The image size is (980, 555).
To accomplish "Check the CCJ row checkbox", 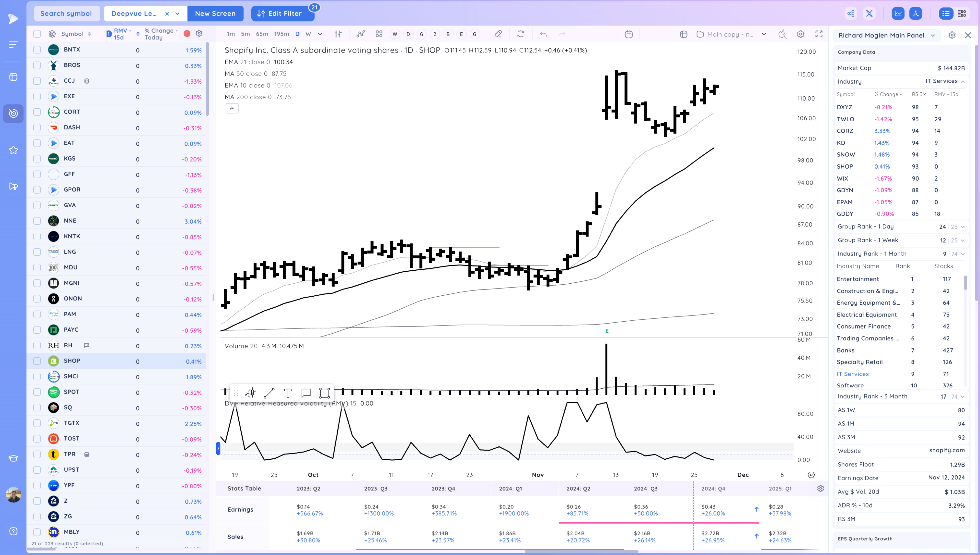I will (37, 81).
